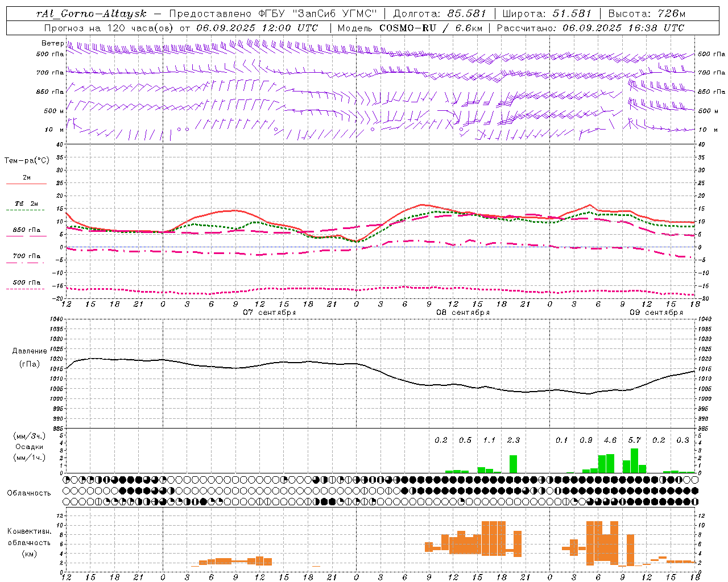Click the calculation time 16:38 UTC
This screenshot has height=582, width=728.
point(657,28)
